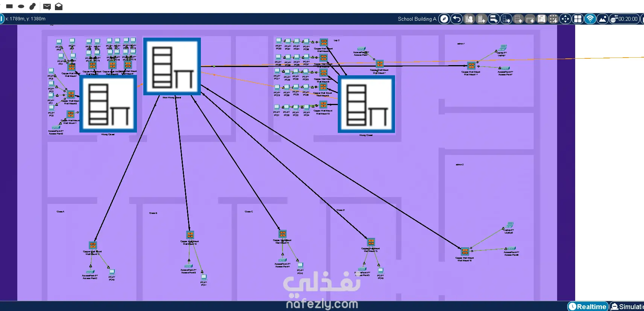Click the Class A room label
Image resolution: width=644 pixels, height=311 pixels.
tap(60, 212)
